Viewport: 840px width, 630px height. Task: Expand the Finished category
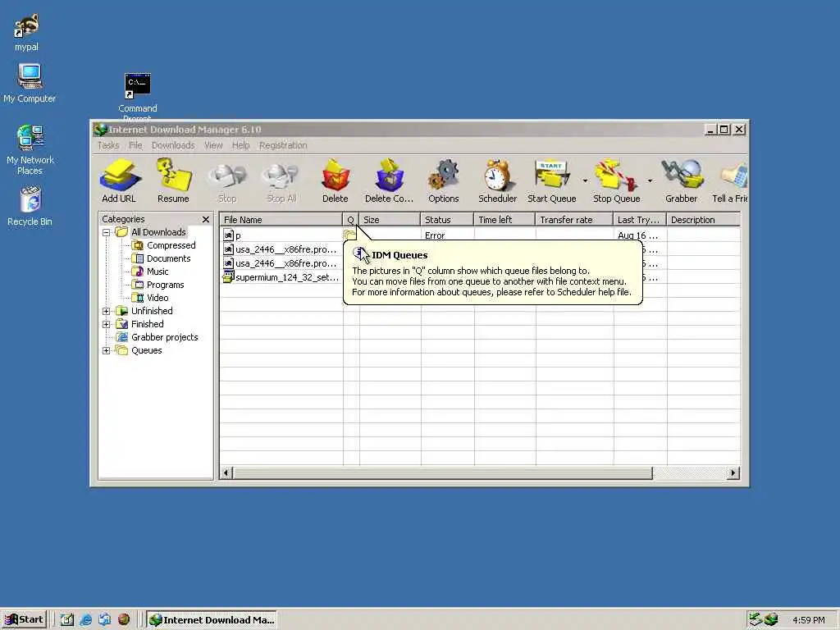[x=106, y=324]
